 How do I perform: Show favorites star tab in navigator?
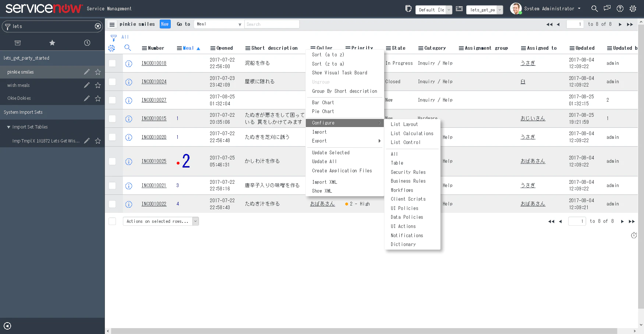(x=52, y=43)
